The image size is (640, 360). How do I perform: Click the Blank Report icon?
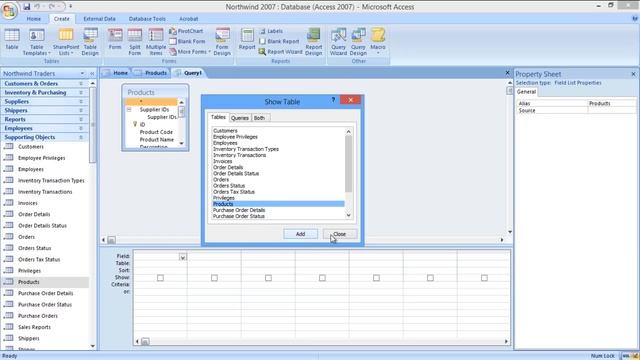279,41
